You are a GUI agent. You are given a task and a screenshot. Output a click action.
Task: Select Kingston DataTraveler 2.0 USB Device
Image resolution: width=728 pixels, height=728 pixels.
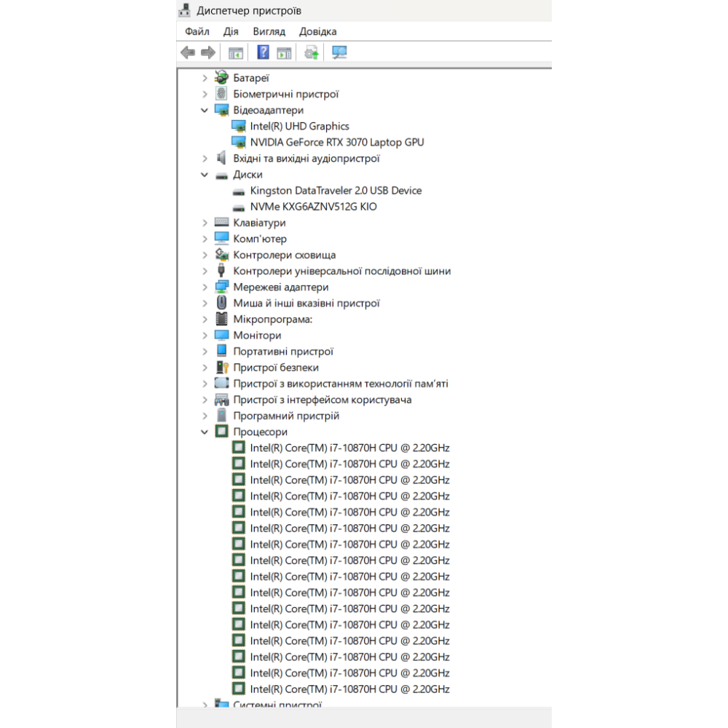[x=336, y=191]
